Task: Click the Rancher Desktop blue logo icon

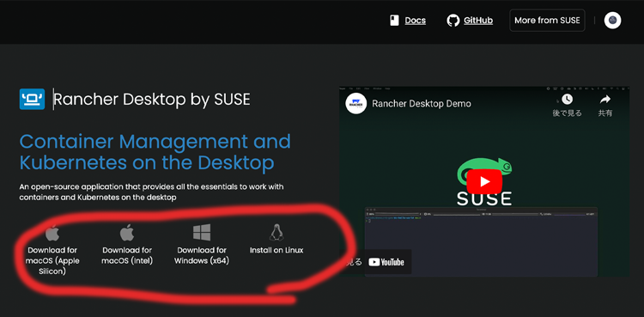Action: coord(32,99)
